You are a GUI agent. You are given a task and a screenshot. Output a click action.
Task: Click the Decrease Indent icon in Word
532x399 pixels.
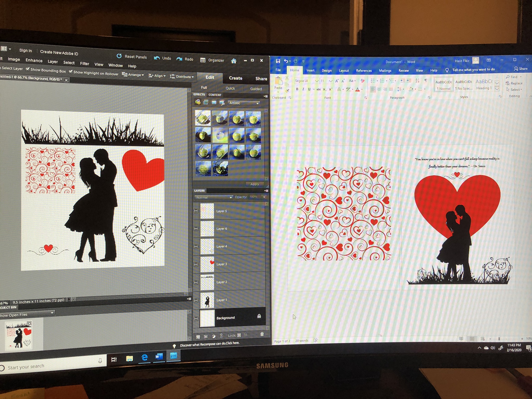(403, 81)
